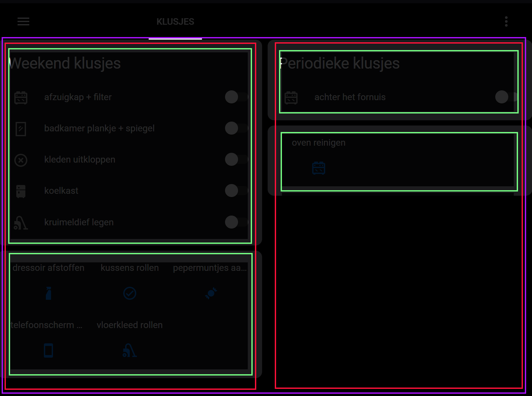Click the 'kleden uitkloppen' label
Screen dimensions: 532x396
click(80, 159)
